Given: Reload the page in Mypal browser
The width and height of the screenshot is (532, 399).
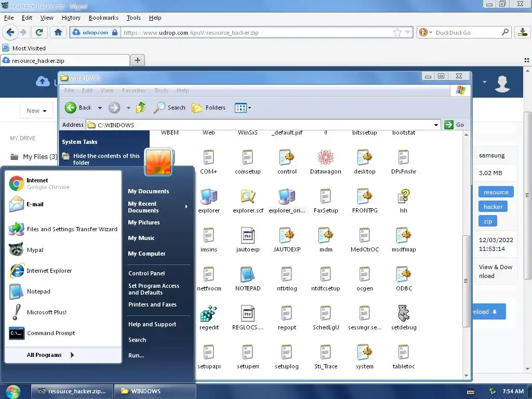Looking at the screenshot, I should 39,32.
